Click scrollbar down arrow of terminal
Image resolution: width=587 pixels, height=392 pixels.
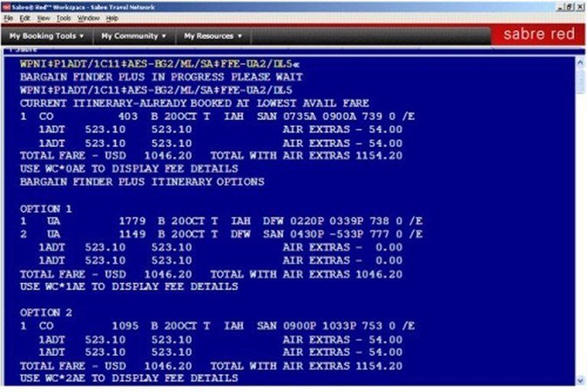click(x=580, y=381)
